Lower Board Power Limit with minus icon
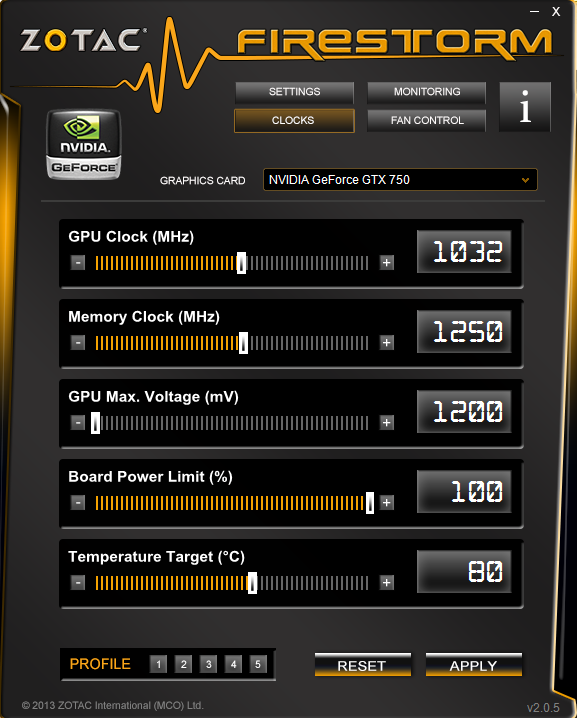Image resolution: width=577 pixels, height=718 pixels. pyautogui.click(x=78, y=502)
